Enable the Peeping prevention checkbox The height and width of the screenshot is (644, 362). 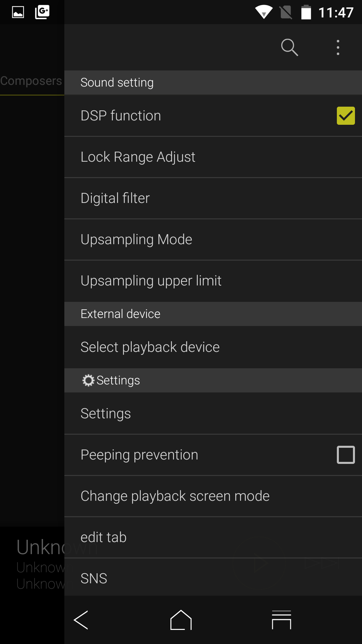[x=346, y=455]
